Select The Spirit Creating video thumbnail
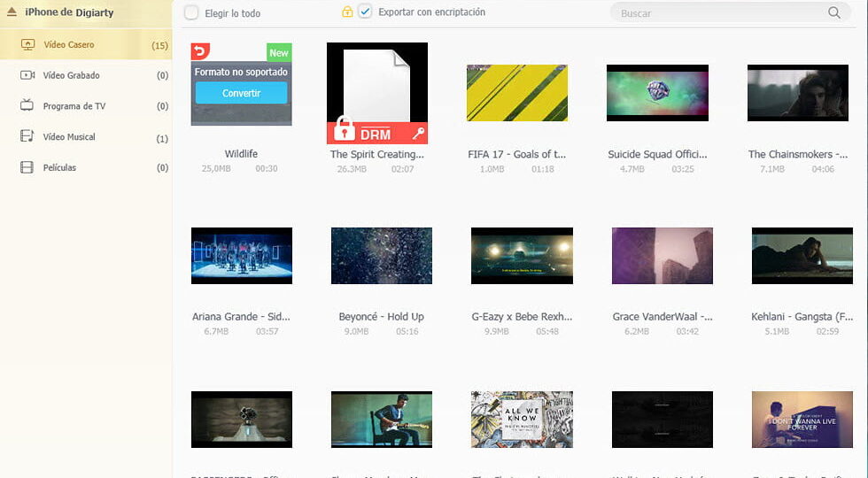 pos(377,93)
